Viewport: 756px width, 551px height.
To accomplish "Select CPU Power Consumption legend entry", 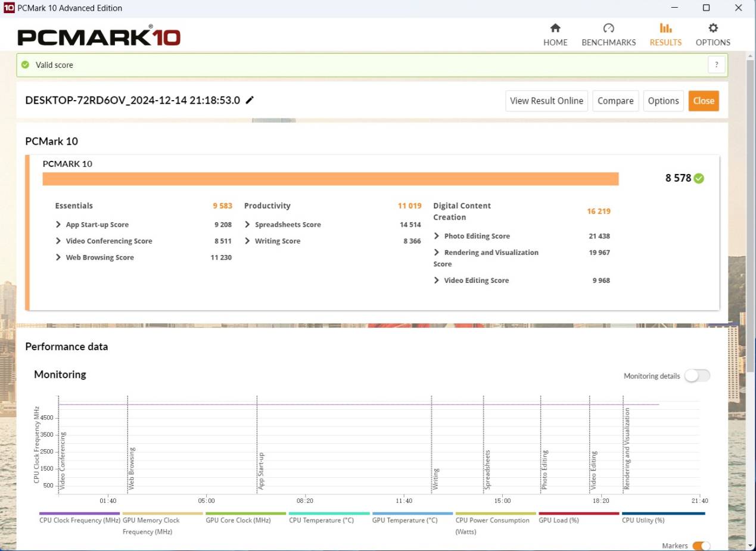I will (496, 524).
